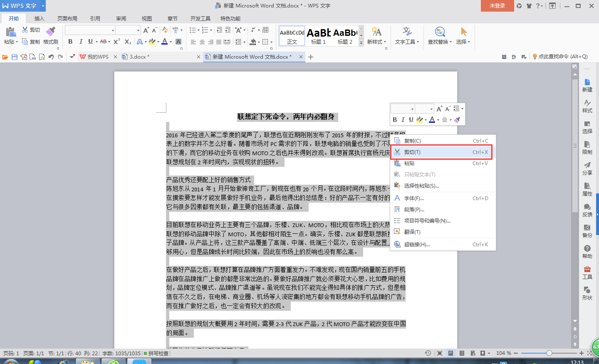Open a new document tab with plus

pos(311,57)
